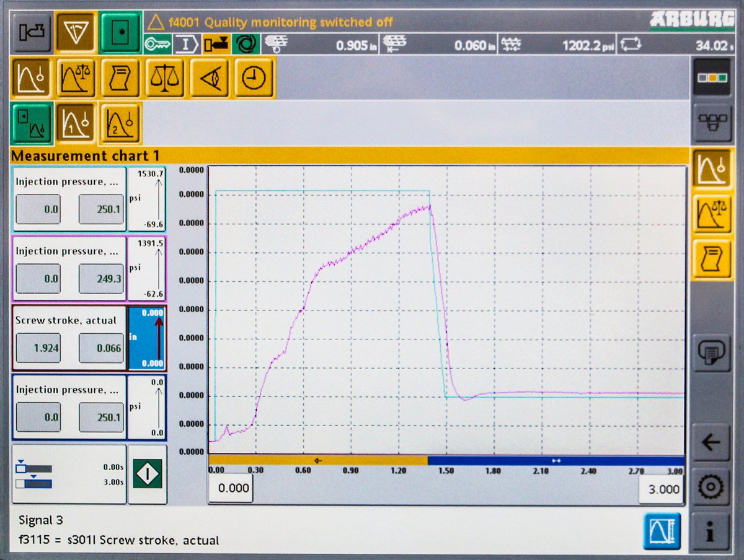This screenshot has height=560, width=744.
Task: Click the 250.1 value in cyan signal
Action: pos(101,209)
